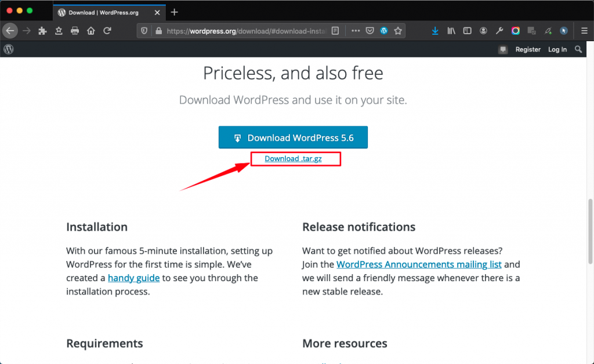Go back with the back arrow
This screenshot has width=594, height=364.
pos(10,31)
